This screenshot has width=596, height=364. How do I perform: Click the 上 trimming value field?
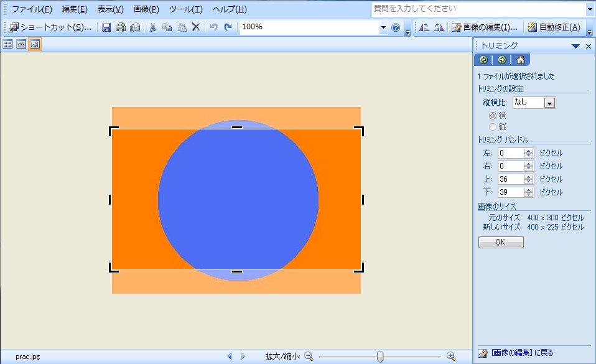(x=511, y=179)
